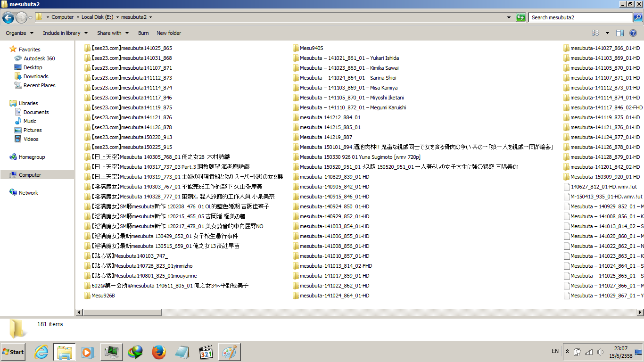Show hidden tray icons arrow

pyautogui.click(x=567, y=352)
